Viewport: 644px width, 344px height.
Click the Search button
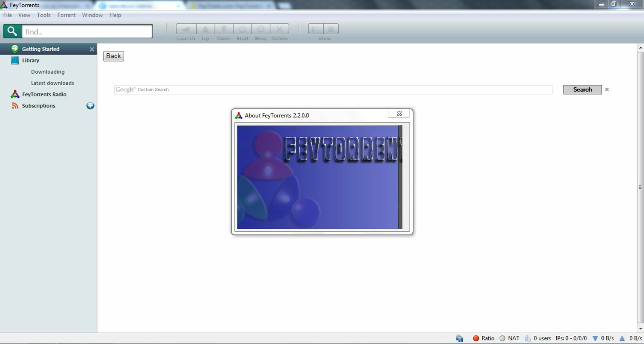click(x=583, y=89)
